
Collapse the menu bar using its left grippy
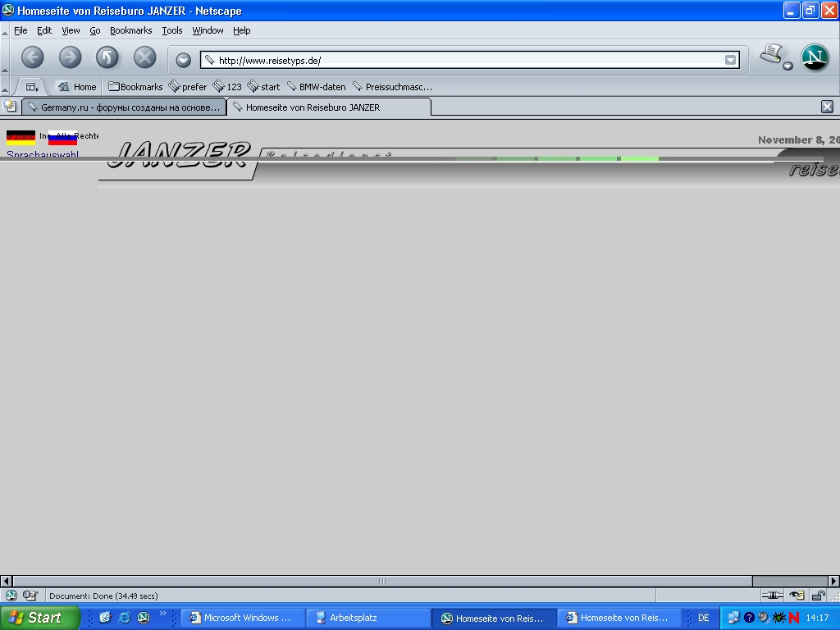point(5,31)
